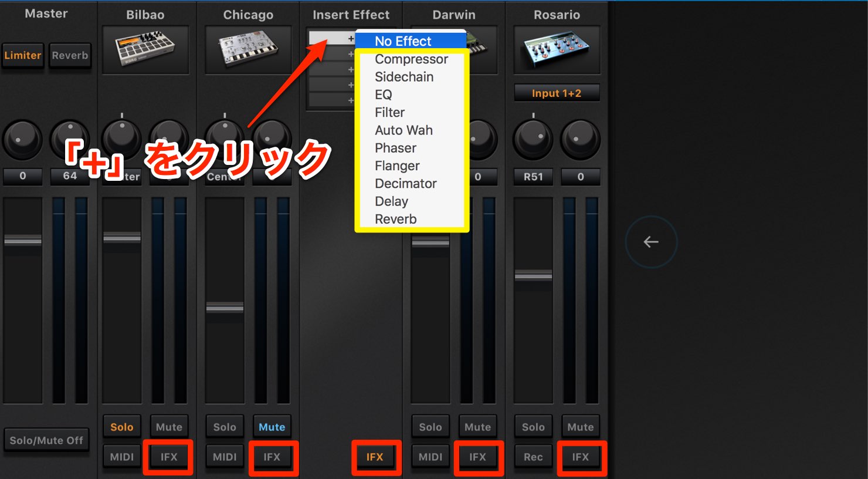Screen dimensions: 868x479
Task: Click the Darwin volume fader handle
Action: [430, 241]
